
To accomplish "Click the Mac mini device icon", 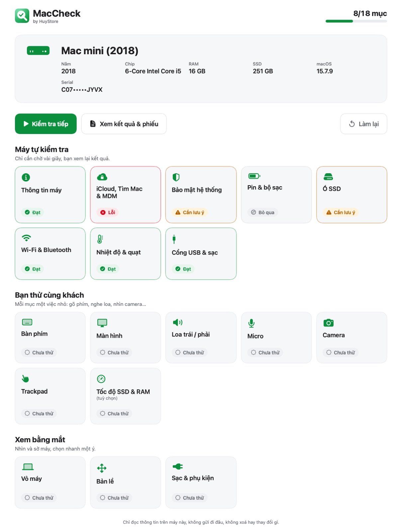I will pos(38,51).
